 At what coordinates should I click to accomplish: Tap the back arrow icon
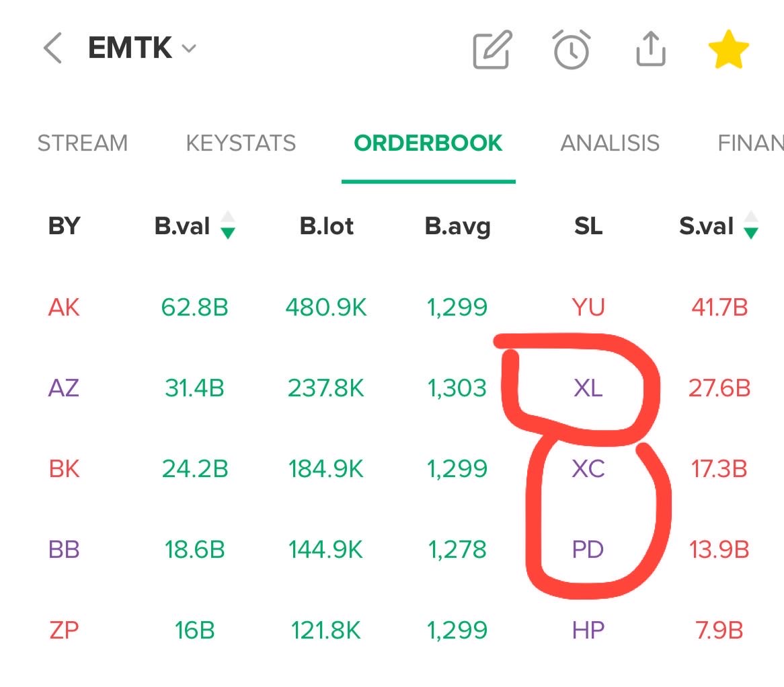(x=52, y=49)
